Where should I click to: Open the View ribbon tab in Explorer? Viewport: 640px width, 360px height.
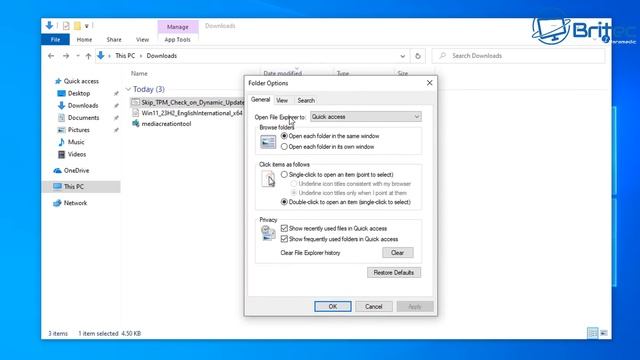[x=142, y=40]
